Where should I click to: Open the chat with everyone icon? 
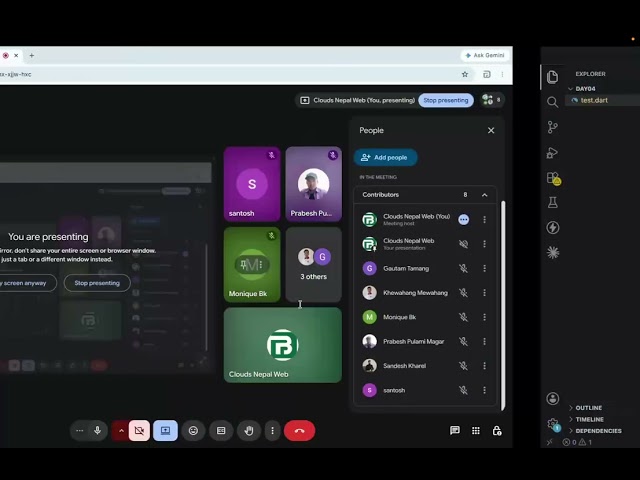pos(455,431)
